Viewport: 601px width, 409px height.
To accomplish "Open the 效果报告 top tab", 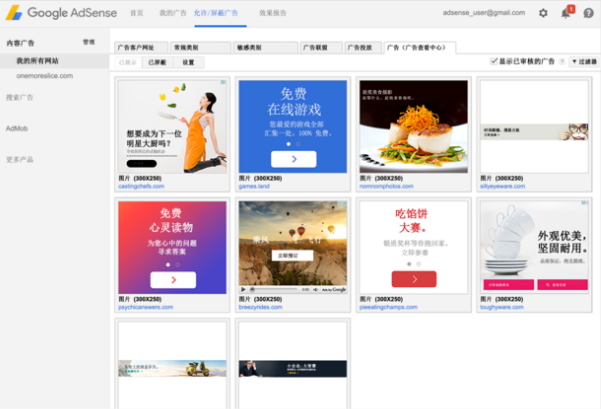I will click(272, 13).
